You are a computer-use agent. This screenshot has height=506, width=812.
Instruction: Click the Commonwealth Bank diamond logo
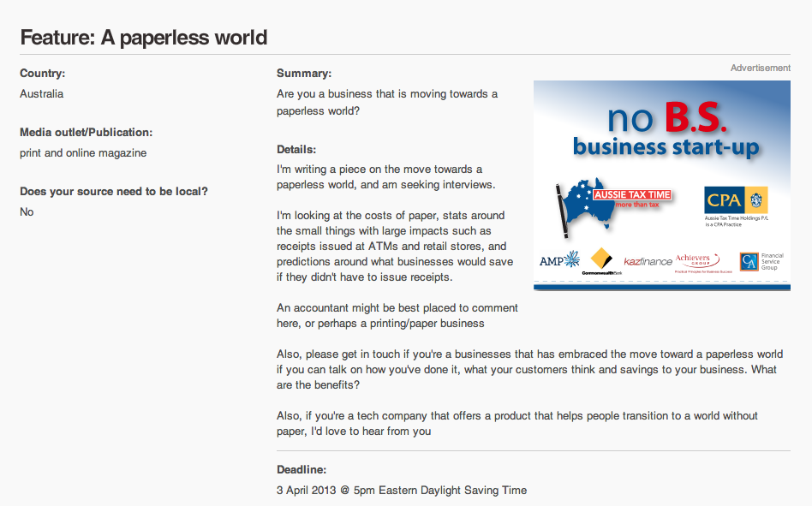tap(601, 261)
